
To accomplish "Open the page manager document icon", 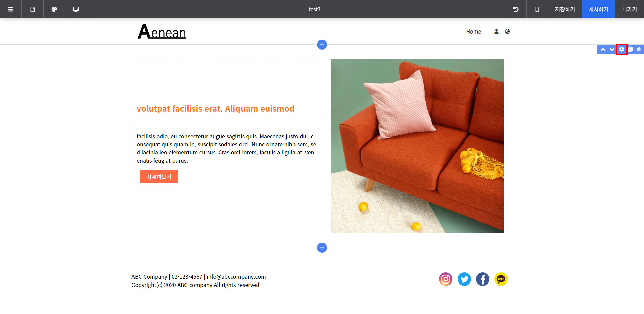I will click(33, 9).
